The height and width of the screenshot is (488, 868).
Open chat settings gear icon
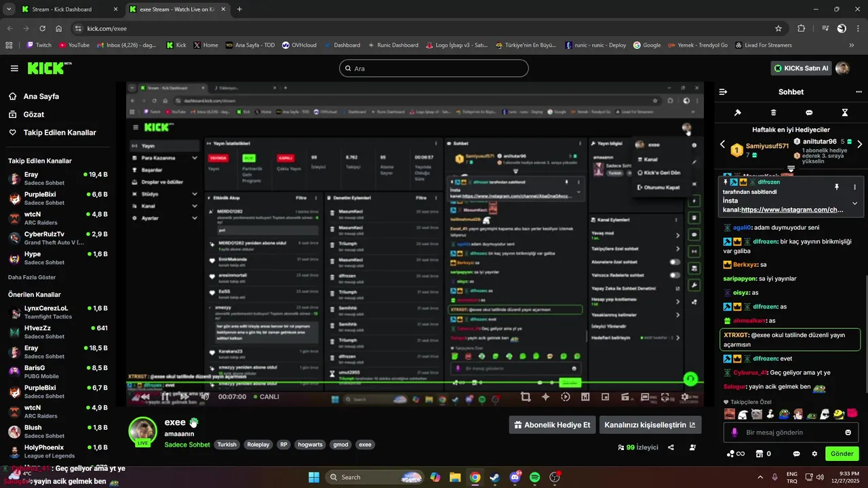(x=814, y=453)
